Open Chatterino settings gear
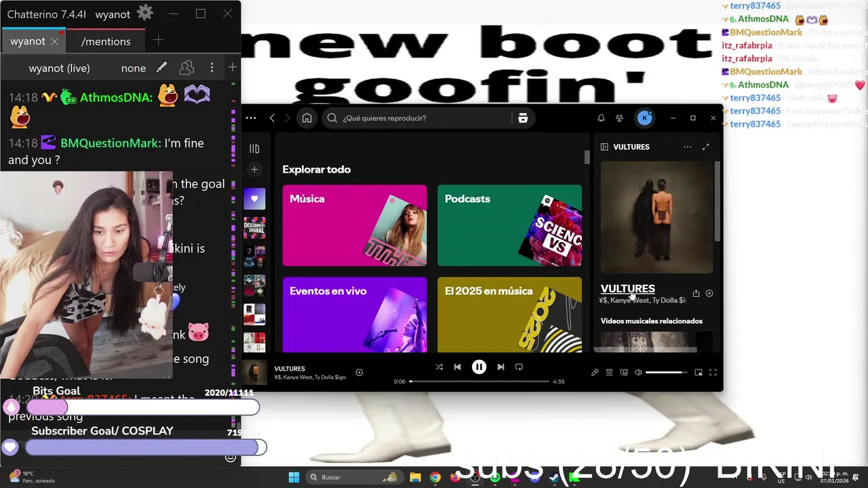Image resolution: width=868 pixels, height=488 pixels. (144, 13)
